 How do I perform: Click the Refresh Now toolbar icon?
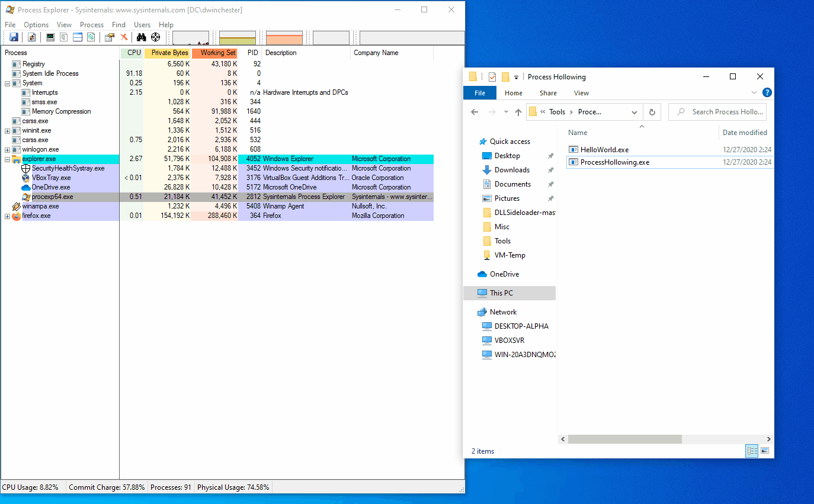pyautogui.click(x=31, y=37)
